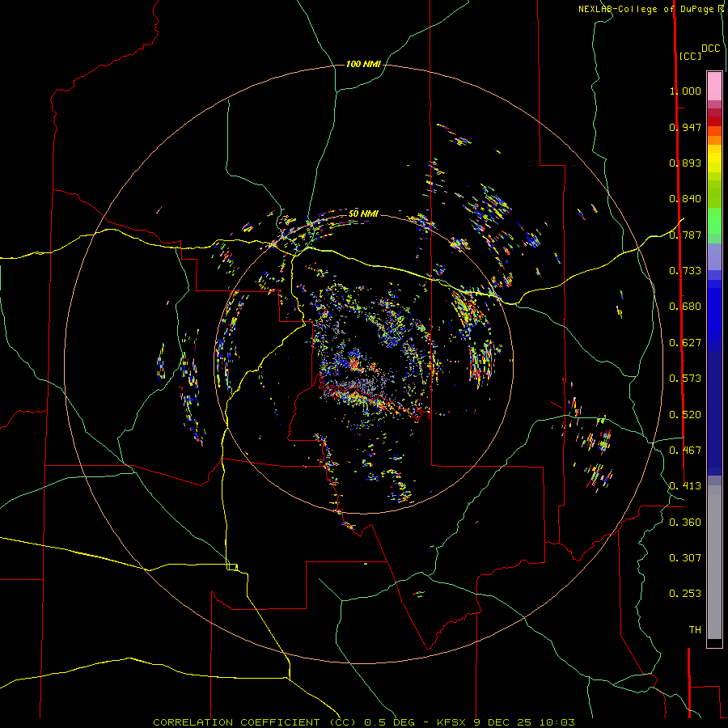Click the 0.520 scale value
The height and width of the screenshot is (728, 728).
click(685, 415)
